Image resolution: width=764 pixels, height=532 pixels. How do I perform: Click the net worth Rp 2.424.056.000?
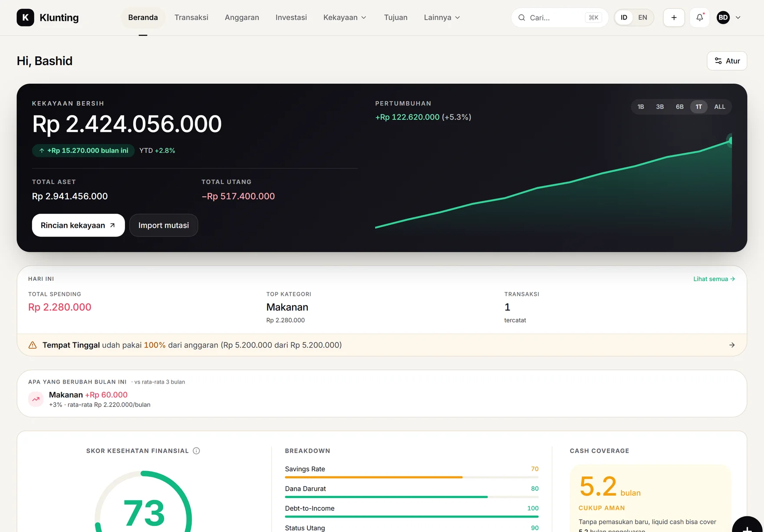(127, 124)
